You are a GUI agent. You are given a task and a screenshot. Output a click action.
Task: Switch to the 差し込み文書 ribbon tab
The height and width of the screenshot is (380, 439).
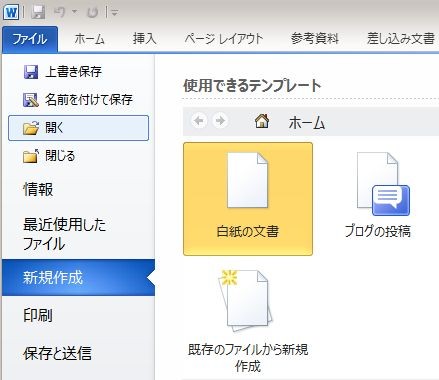401,39
